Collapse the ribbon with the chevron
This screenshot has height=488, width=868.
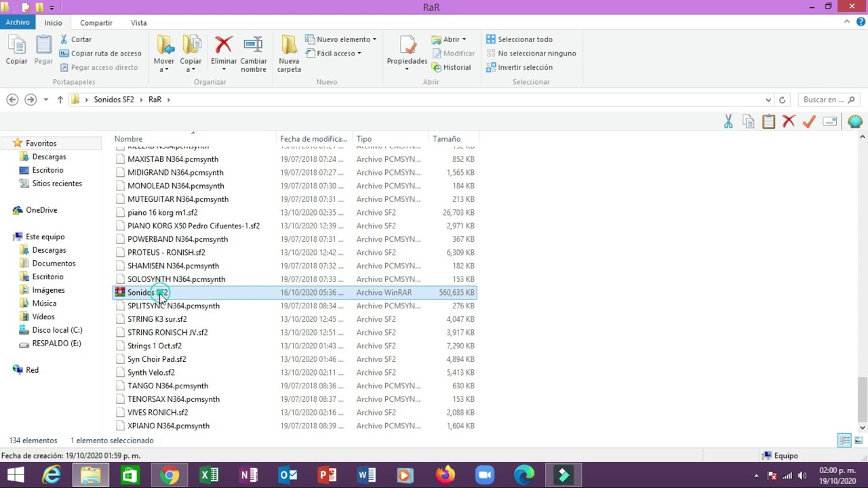click(x=847, y=22)
